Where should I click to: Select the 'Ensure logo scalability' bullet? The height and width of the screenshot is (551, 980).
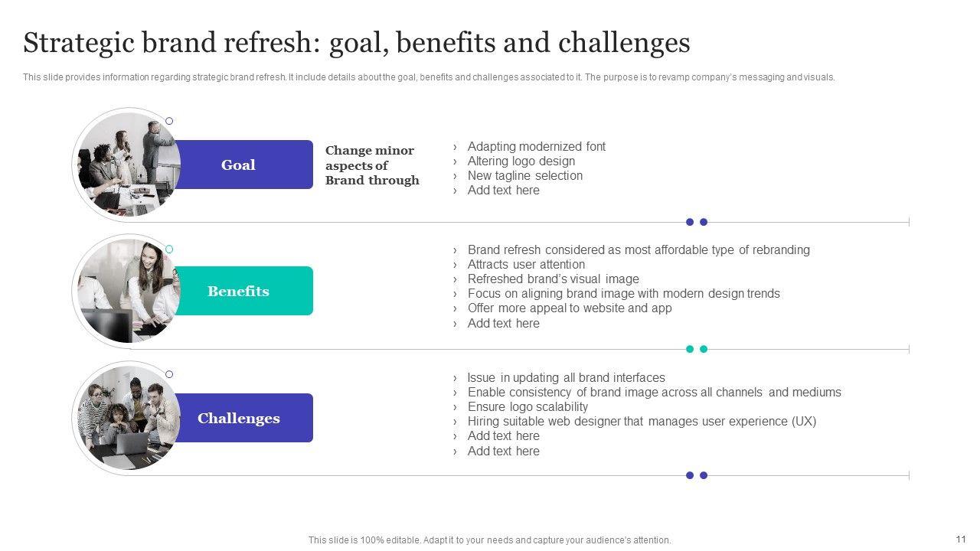pos(528,406)
